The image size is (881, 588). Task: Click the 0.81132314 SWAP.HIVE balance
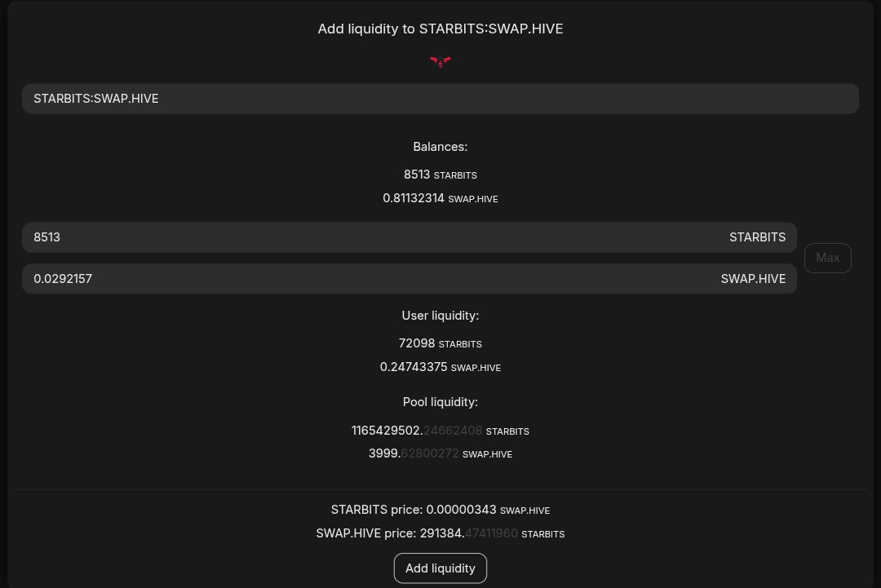click(x=440, y=198)
